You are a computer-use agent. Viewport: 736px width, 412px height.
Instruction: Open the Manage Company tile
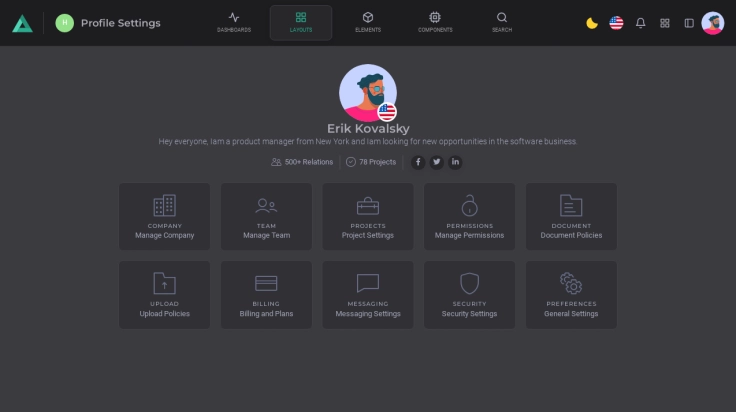(165, 216)
